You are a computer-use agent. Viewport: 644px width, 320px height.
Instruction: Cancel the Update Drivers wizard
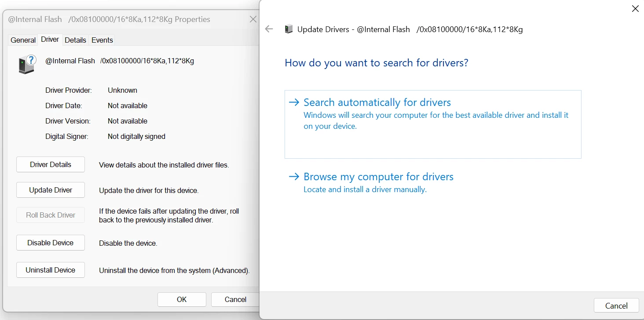pos(616,305)
